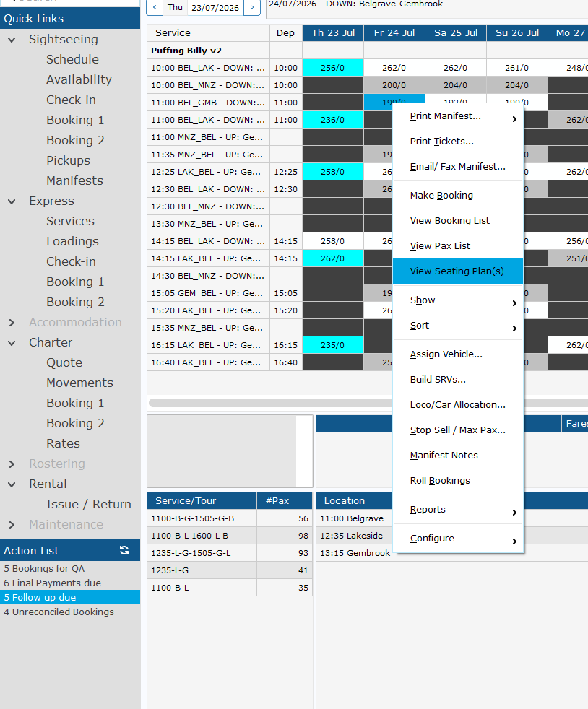Image resolution: width=588 pixels, height=709 pixels.
Task: Select 1100-B-L-1600-L-B service tour row
Action: [x=229, y=536]
